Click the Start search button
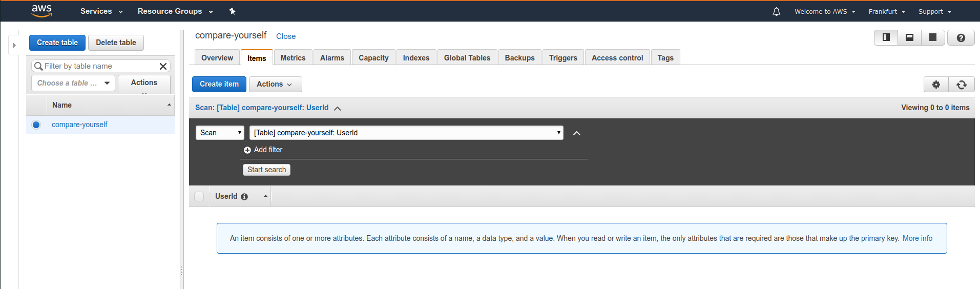The width and height of the screenshot is (980, 289). point(266,170)
